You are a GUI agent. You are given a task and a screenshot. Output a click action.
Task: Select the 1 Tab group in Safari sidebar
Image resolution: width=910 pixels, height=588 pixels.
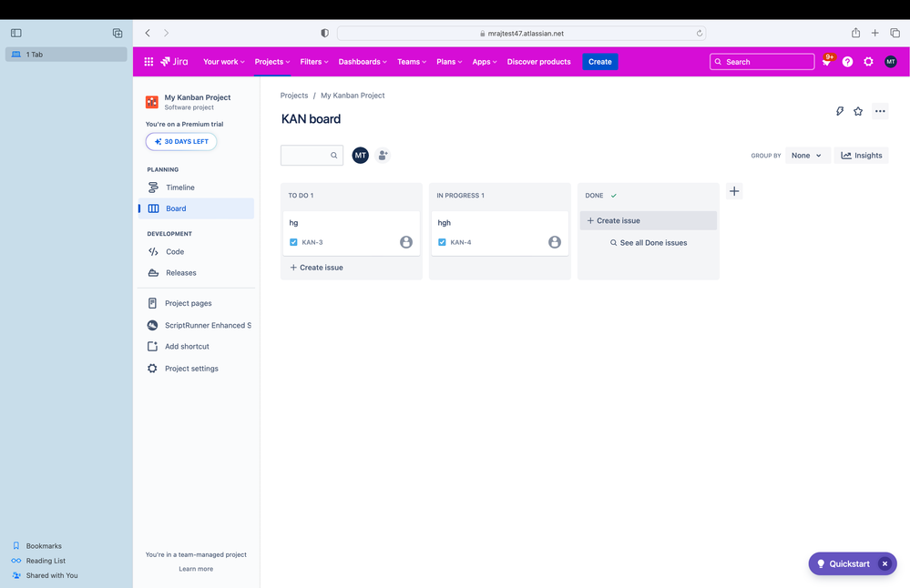point(66,55)
